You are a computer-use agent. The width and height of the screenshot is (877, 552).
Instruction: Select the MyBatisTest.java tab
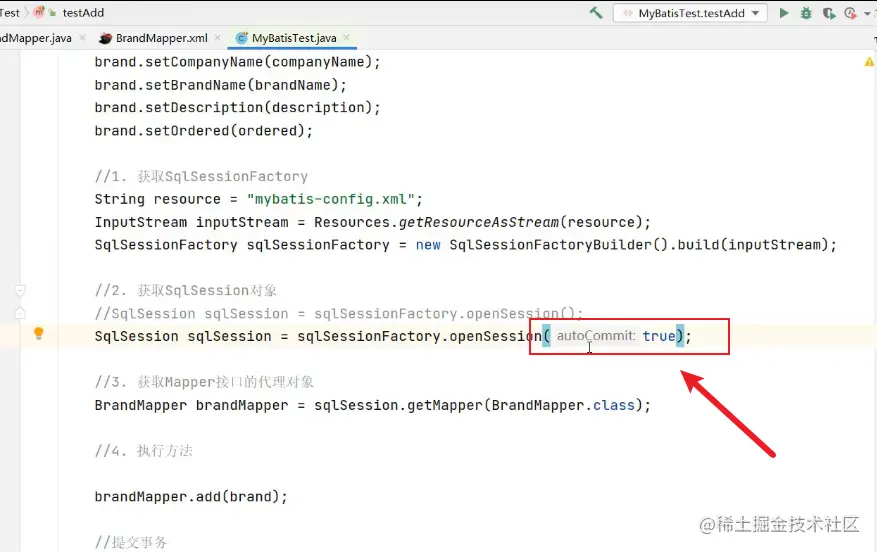(294, 38)
